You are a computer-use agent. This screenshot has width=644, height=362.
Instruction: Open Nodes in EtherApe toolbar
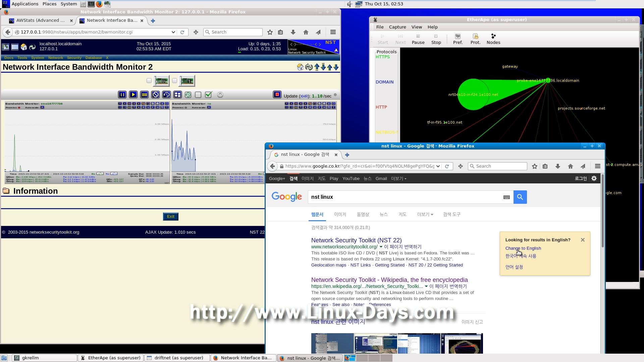[493, 39]
